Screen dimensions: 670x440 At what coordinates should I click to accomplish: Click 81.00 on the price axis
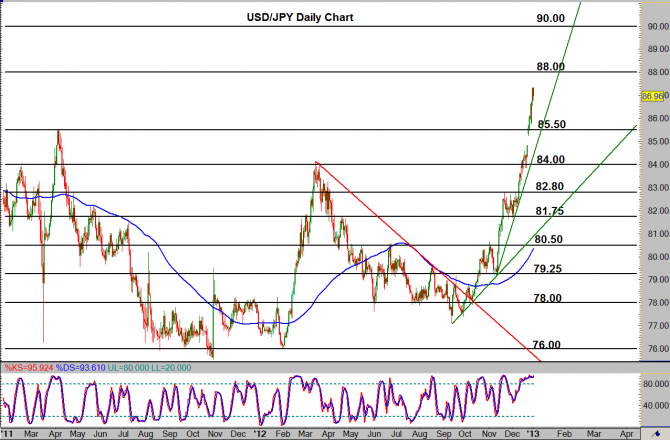[x=658, y=234]
